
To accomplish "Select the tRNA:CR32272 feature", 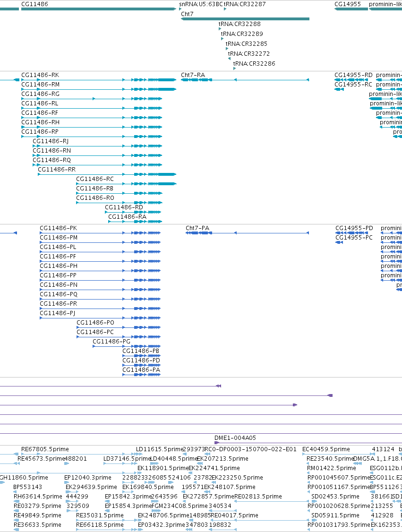I will point(248,53).
